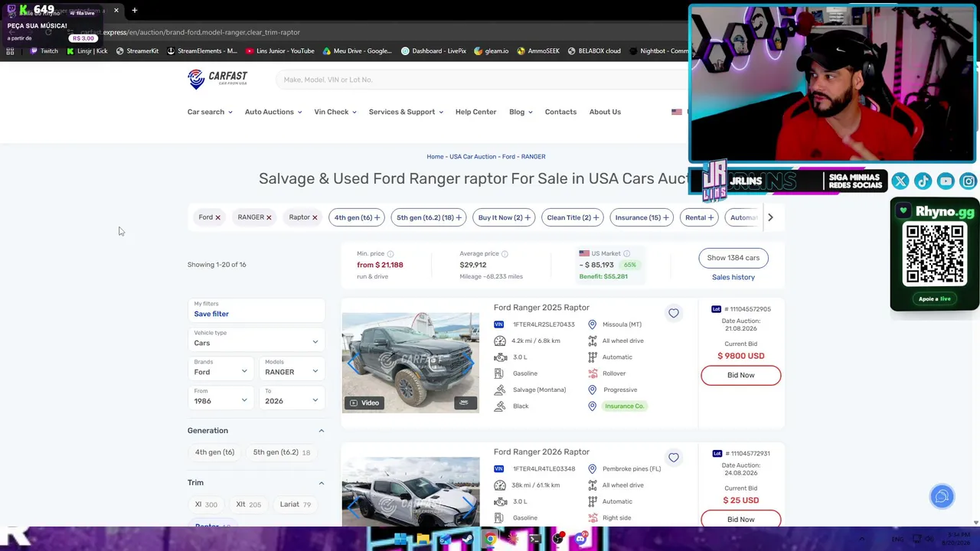Remove the Raptor filter chip

pos(315,218)
